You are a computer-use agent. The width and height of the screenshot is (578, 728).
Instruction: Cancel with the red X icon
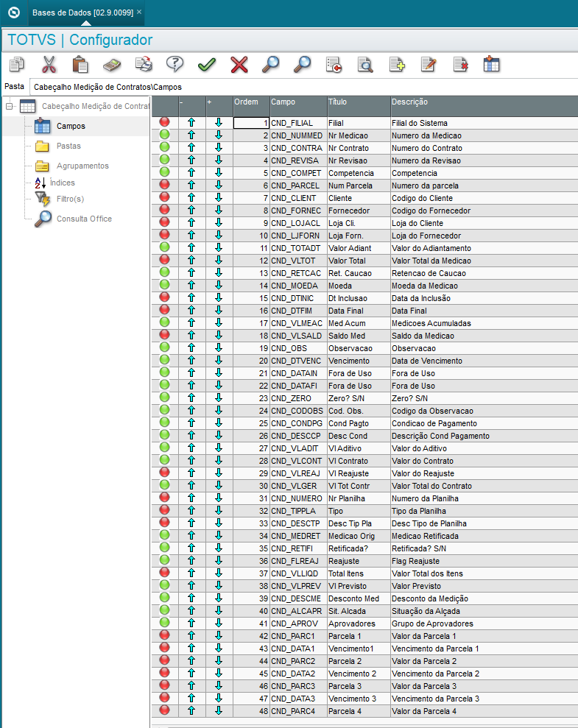tap(239, 65)
